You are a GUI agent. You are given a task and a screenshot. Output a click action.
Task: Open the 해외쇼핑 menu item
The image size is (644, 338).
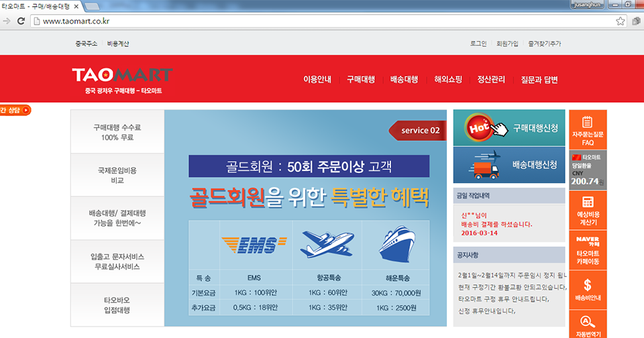point(447,79)
